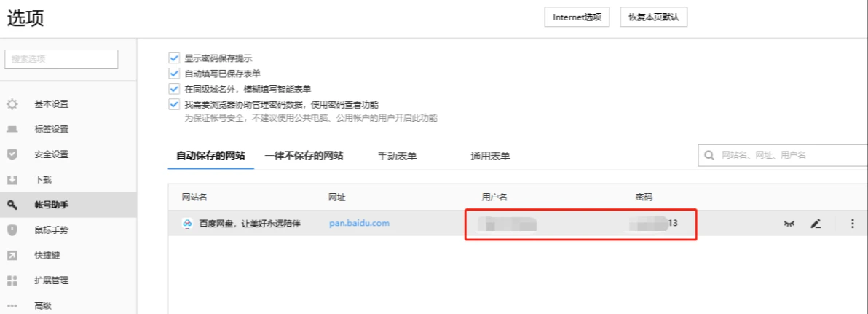Open the three-dot more menu for pan.baidu.com
The height and width of the screenshot is (314, 868).
(x=853, y=224)
